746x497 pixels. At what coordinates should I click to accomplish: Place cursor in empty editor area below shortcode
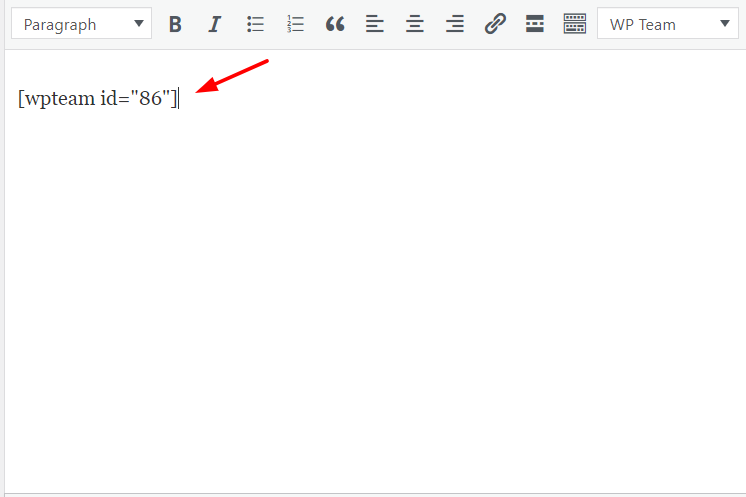[375, 304]
